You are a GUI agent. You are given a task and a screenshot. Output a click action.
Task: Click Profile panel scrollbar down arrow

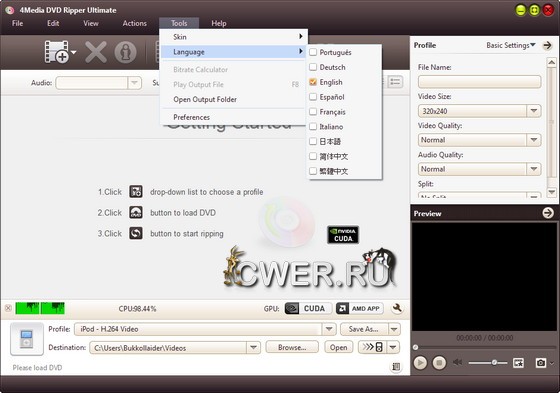tap(551, 192)
